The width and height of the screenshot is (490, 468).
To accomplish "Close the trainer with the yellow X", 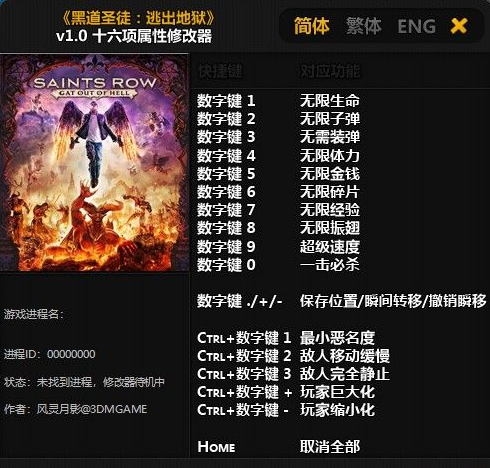I will [459, 26].
